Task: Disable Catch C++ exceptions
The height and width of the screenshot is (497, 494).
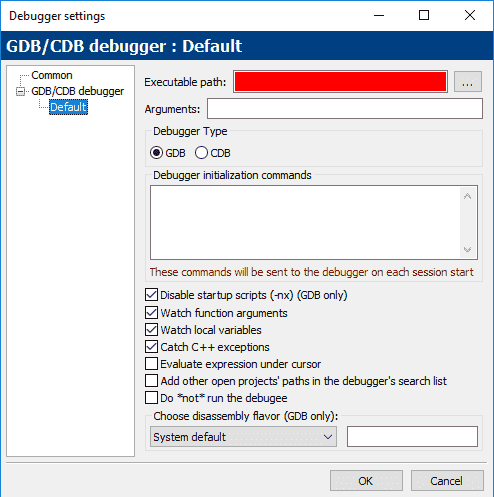Action: coord(152,347)
